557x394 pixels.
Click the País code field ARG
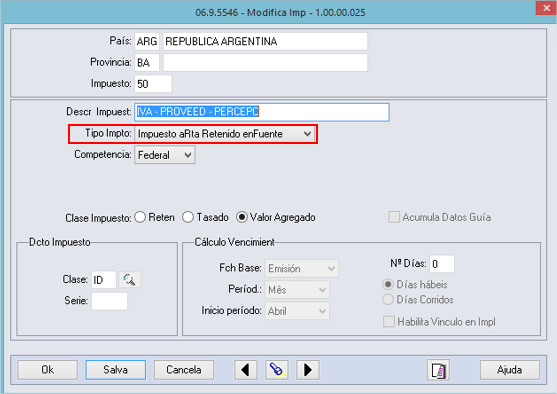(x=147, y=42)
